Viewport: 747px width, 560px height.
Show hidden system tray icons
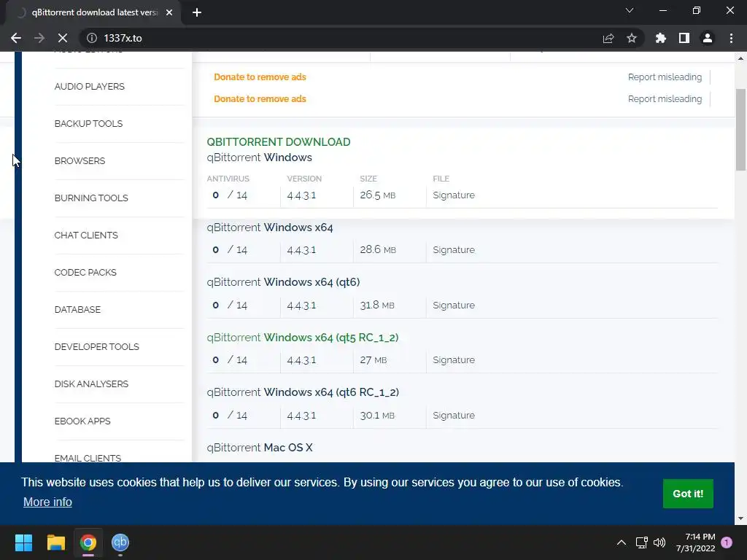(x=622, y=542)
